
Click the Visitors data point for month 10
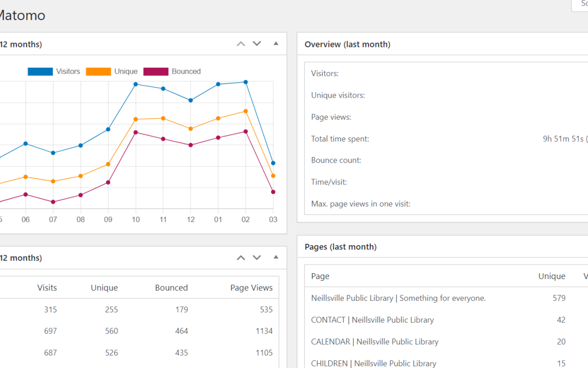tap(136, 84)
